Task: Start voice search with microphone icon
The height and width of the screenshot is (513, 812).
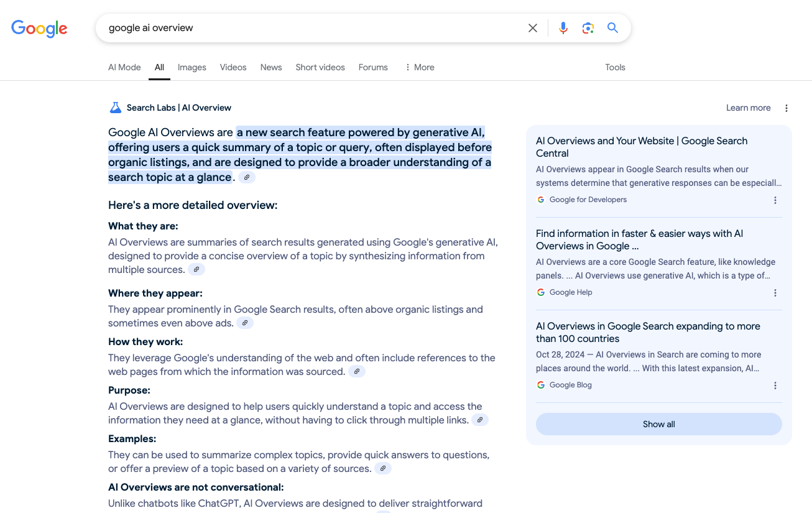Action: [563, 28]
